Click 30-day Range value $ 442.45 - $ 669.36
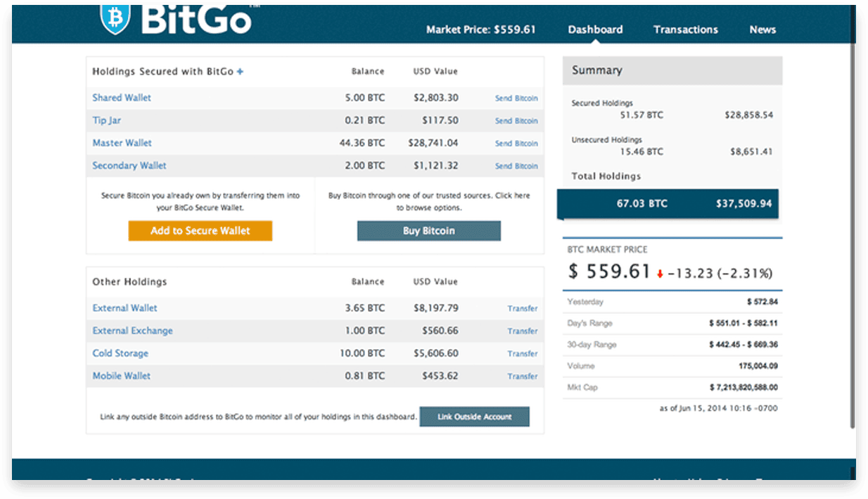 (743, 345)
